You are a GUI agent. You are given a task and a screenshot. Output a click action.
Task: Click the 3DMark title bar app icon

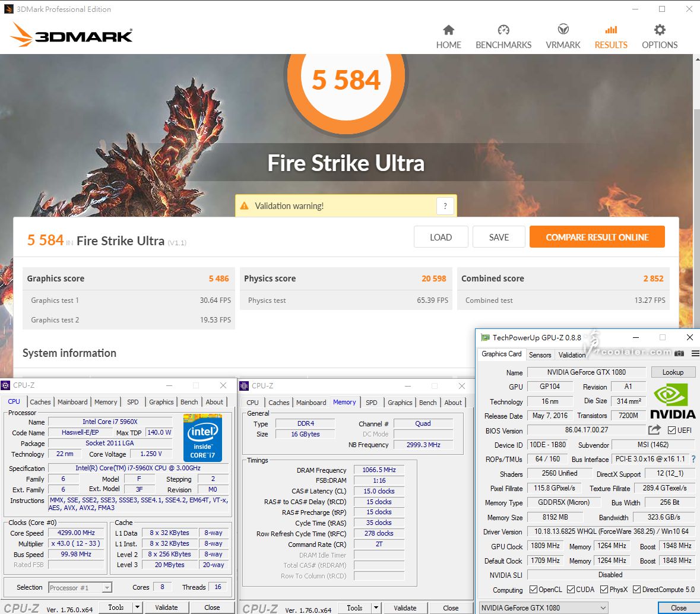pos(8,9)
